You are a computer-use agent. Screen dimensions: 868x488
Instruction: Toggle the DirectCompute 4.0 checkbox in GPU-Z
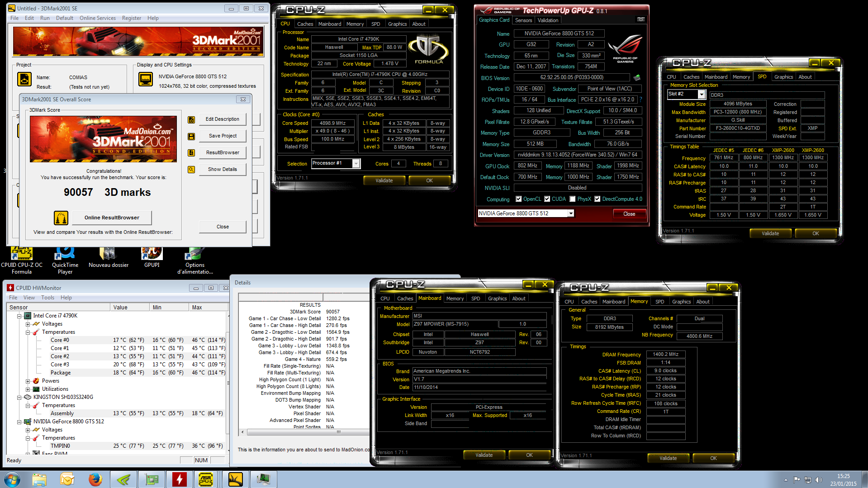[x=597, y=199]
